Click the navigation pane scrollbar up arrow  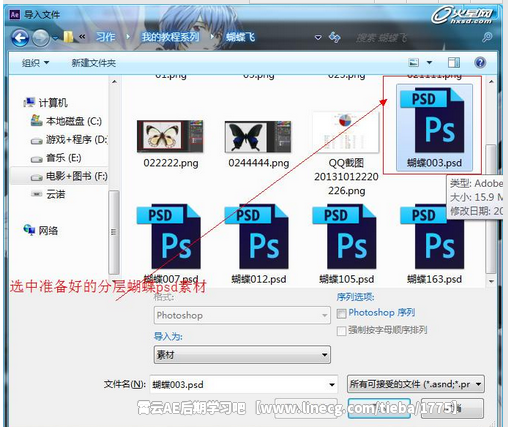(x=114, y=82)
